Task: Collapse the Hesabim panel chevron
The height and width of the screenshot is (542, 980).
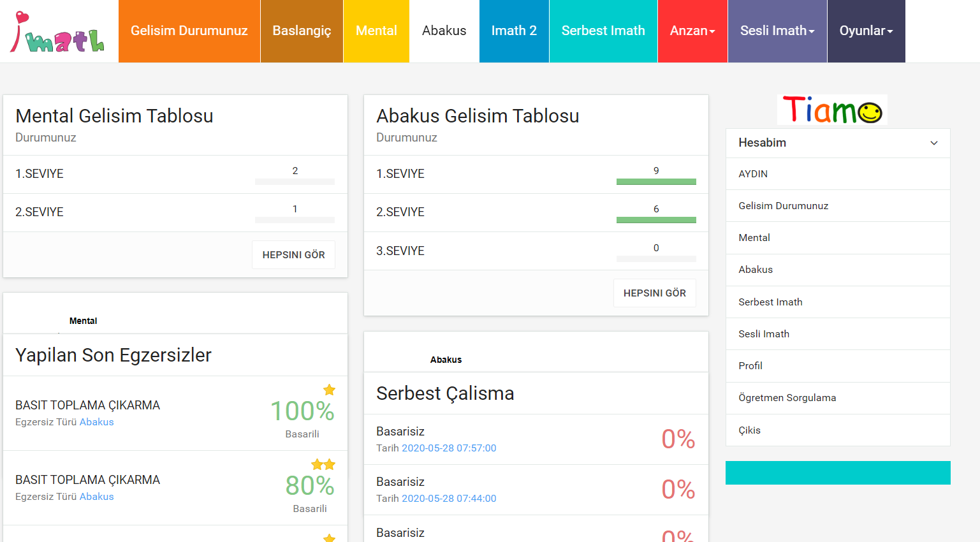Action: click(x=934, y=143)
